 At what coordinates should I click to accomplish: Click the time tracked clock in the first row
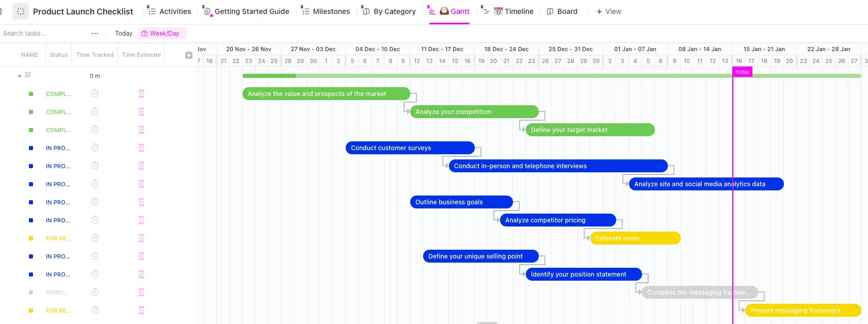[95, 93]
